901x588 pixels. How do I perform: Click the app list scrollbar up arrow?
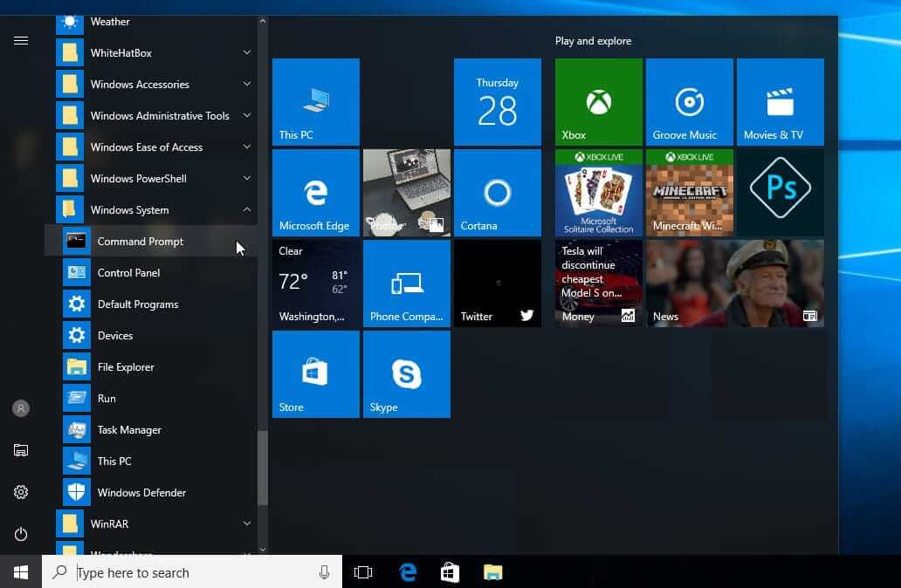point(263,21)
